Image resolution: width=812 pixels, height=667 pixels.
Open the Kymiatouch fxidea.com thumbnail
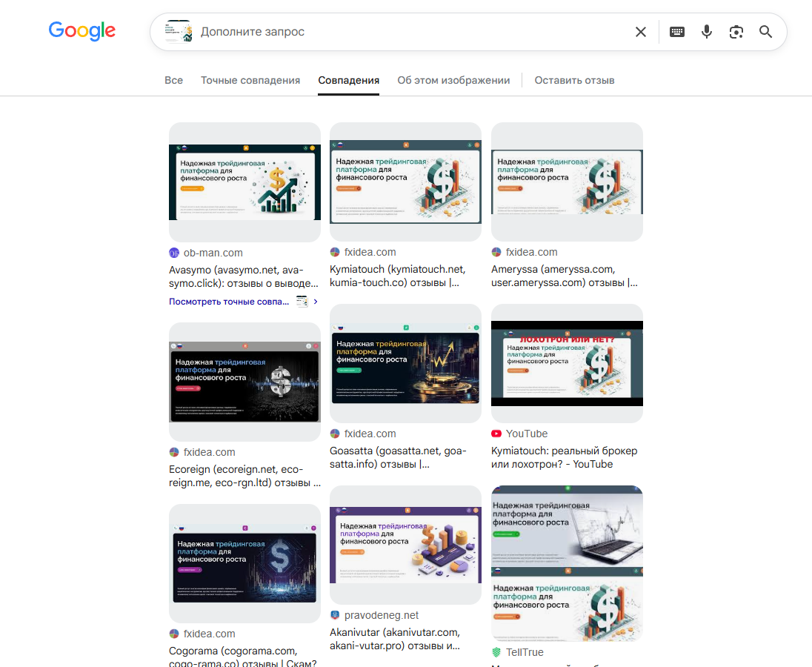pos(405,182)
